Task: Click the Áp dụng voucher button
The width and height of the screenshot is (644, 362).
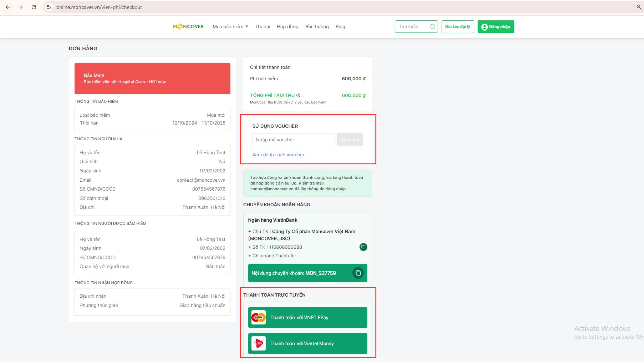Action: point(350,140)
